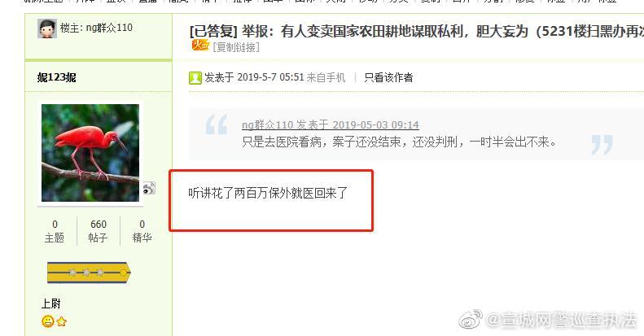644x336 pixels.
Task: Follow quoted post link dated 2019-05-03 09:14
Action: point(331,124)
